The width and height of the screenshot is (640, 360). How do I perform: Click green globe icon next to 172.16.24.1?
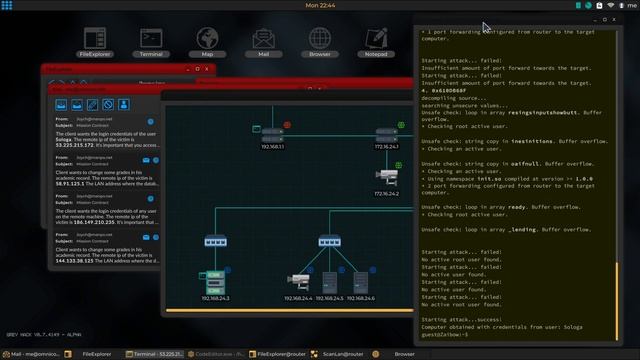[x=401, y=125]
